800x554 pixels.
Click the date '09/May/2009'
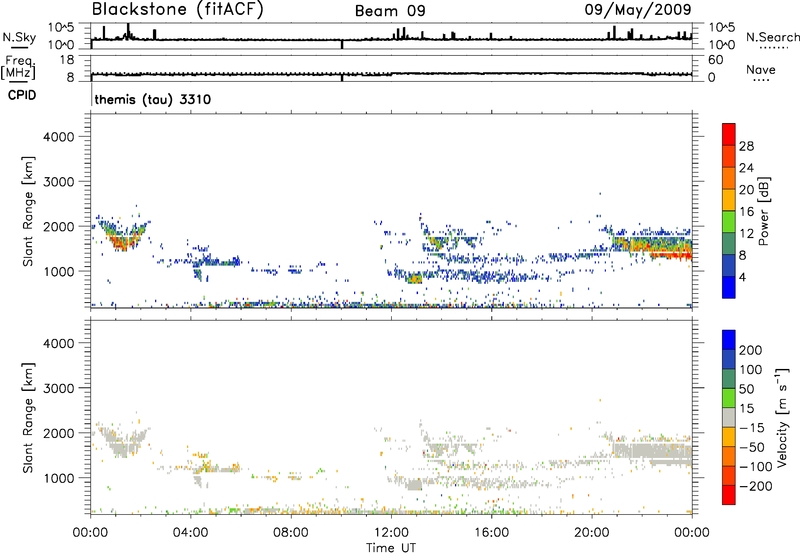[638, 10]
